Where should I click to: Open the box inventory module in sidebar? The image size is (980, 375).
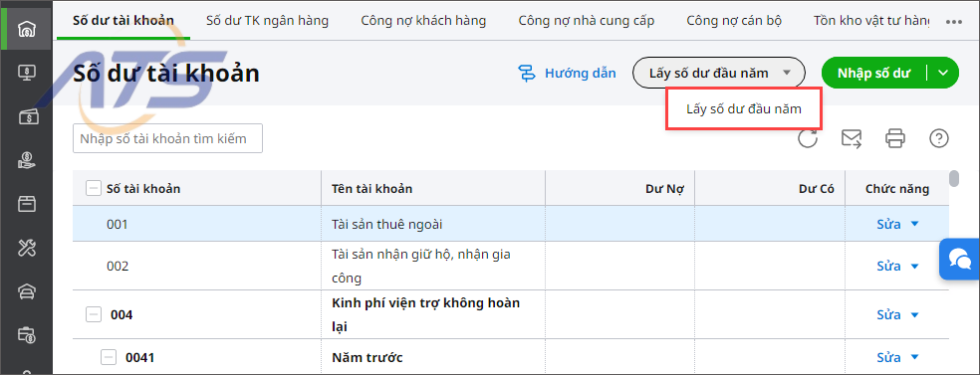(27, 204)
